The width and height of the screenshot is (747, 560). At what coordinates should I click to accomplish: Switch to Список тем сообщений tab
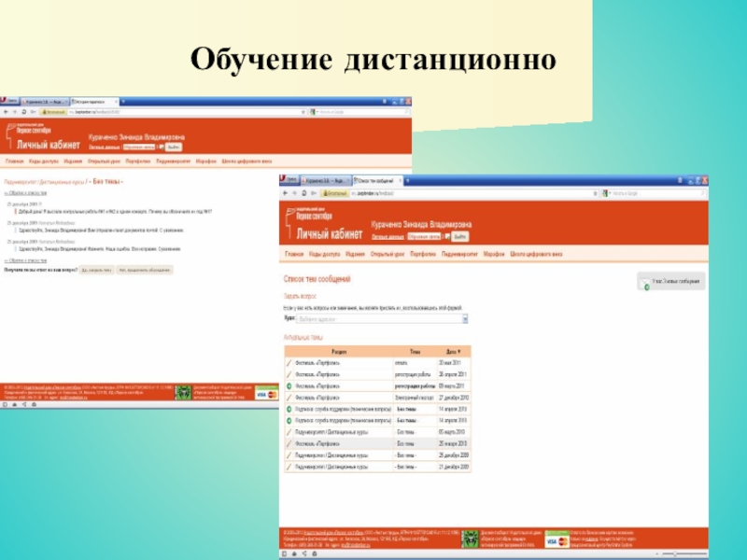point(376,181)
